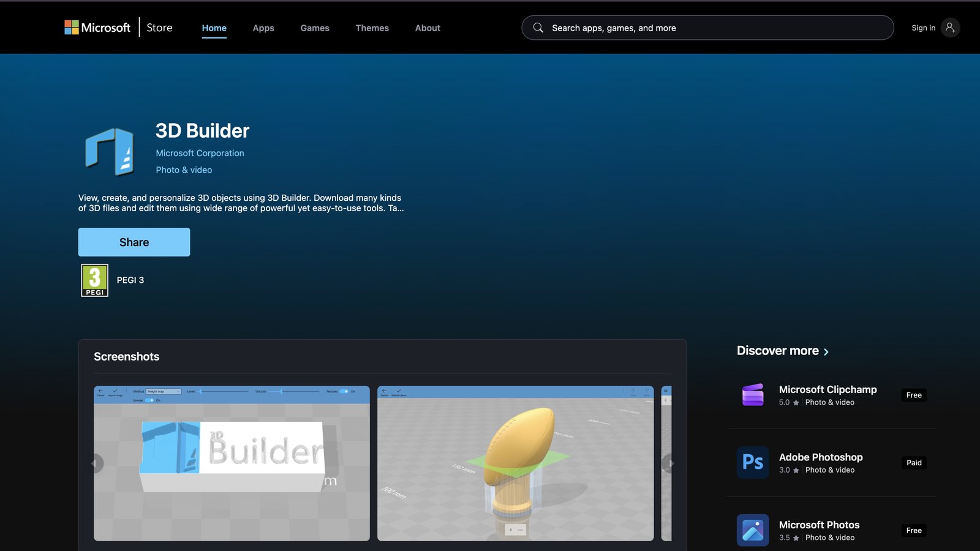Open the football model screenshot

tap(516, 463)
